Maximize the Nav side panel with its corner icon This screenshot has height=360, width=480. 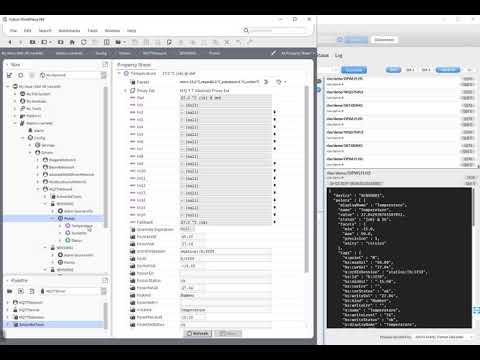coord(105,64)
